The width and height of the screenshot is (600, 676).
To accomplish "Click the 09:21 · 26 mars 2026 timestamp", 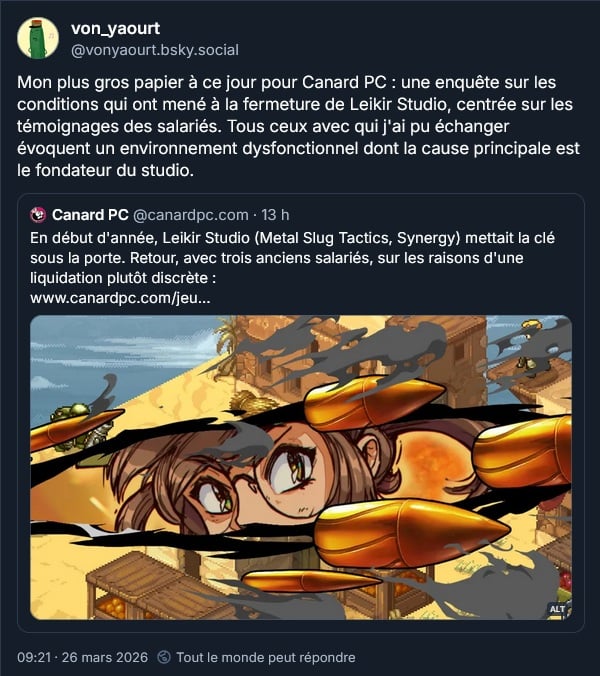I will (82, 657).
